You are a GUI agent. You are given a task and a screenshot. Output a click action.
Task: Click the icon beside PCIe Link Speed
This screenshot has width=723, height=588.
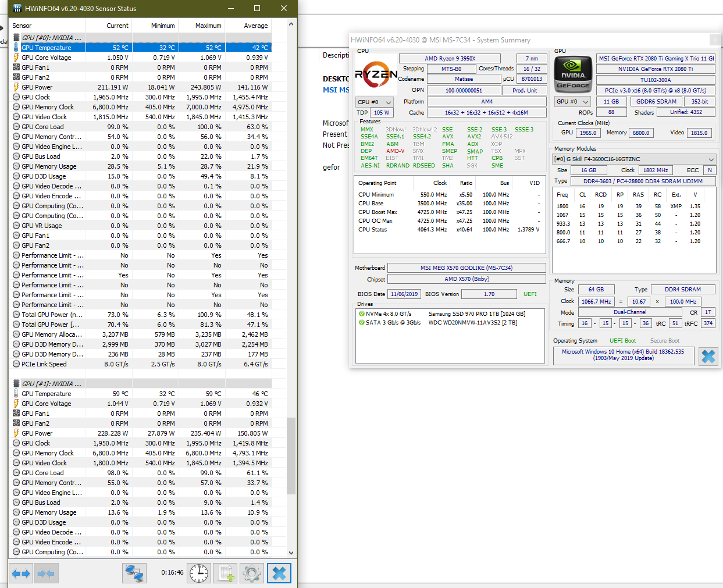(x=16, y=364)
